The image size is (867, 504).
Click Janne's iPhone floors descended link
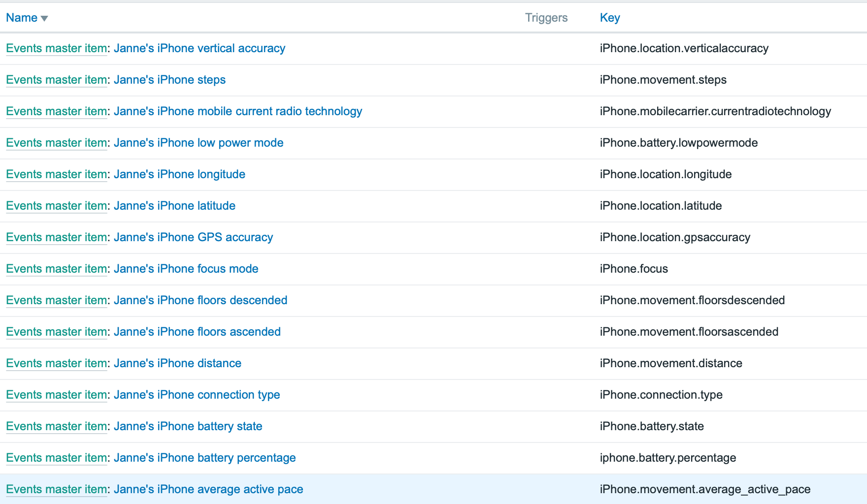(x=200, y=300)
